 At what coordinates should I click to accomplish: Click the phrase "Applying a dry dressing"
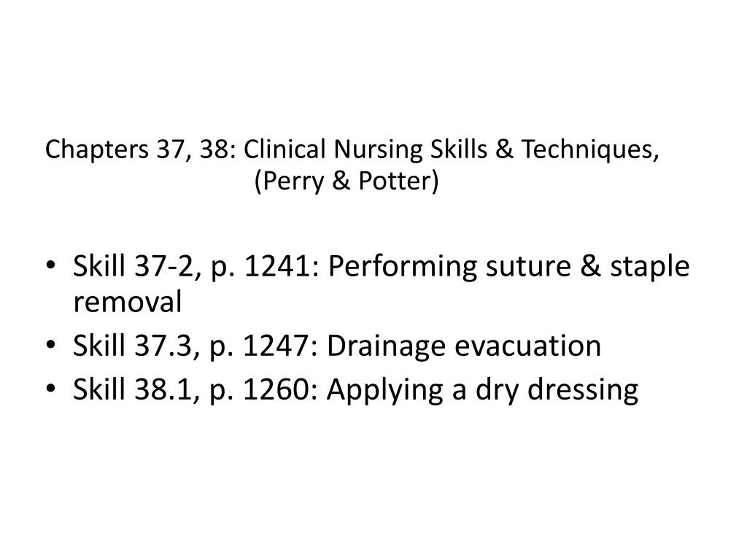tap(482, 390)
